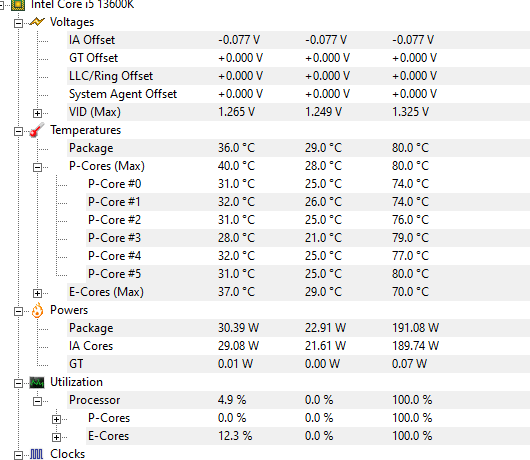Viewport: 530px width, 460px height.
Task: Select the P-Core #3 temperature row
Action: (308, 238)
